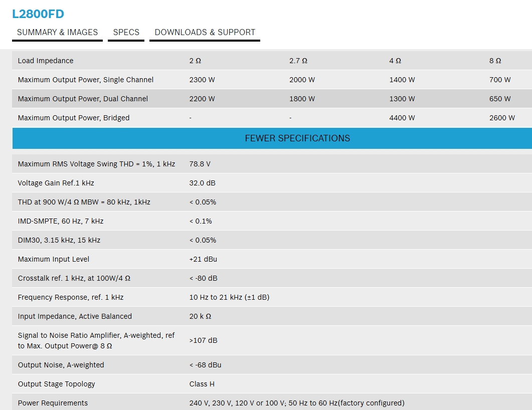Click the 700 W value
This screenshot has height=410, width=532.
pos(500,80)
